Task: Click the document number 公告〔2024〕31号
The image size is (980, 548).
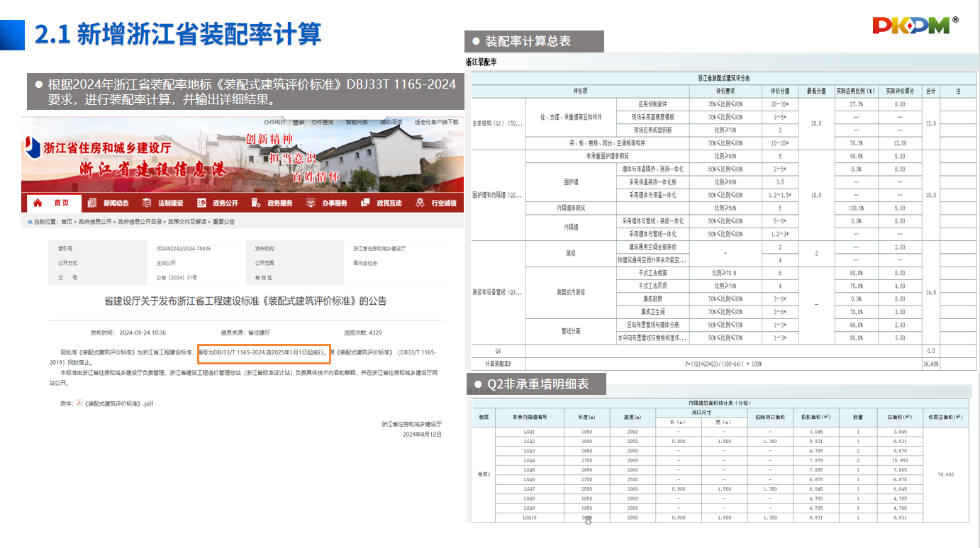Action: pos(177,277)
